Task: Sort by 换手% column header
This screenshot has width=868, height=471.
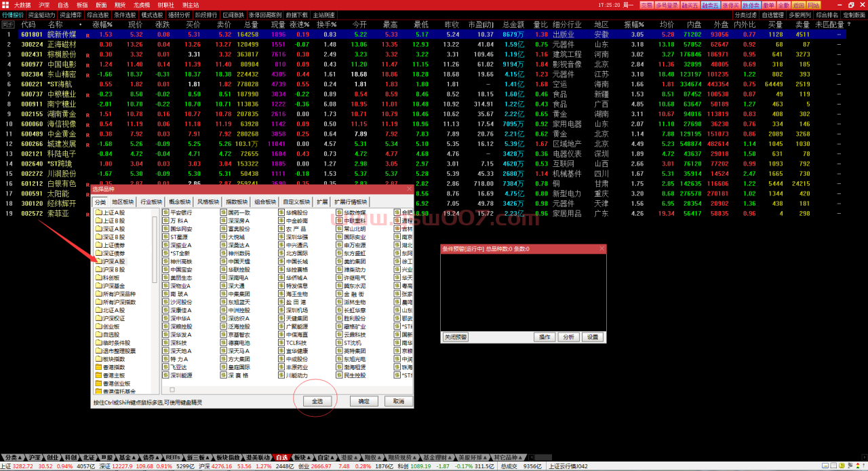Action: [327, 24]
